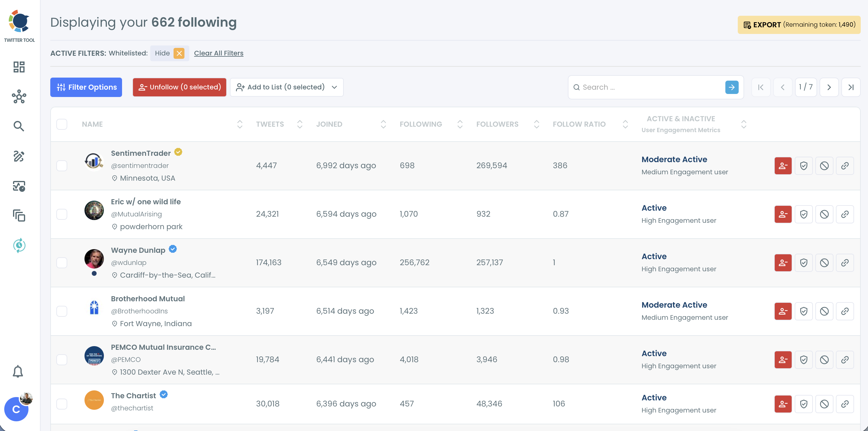Go to the next page
Screen dimensions: 868x431
[829, 87]
